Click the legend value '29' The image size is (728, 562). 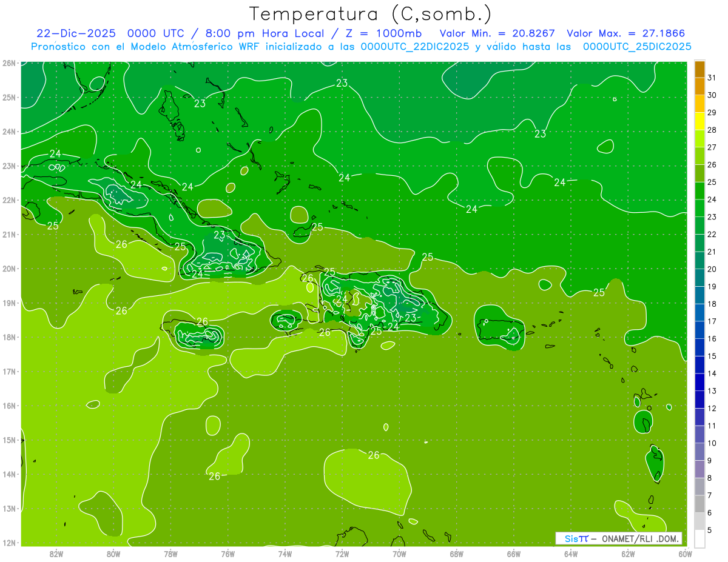[x=712, y=113]
